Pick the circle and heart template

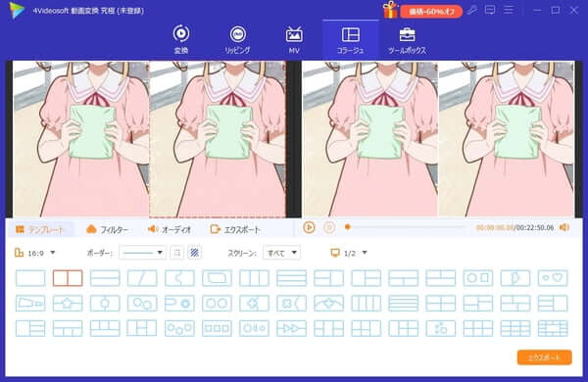[x=553, y=278]
